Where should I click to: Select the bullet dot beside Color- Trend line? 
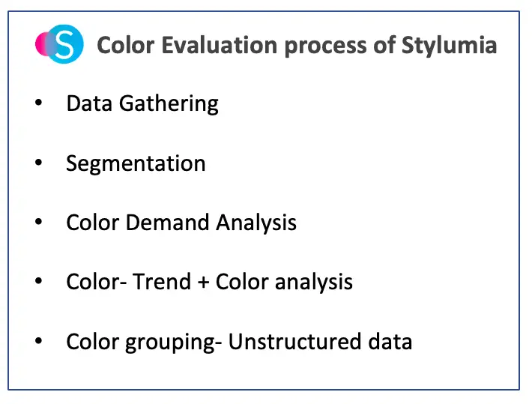pos(38,282)
